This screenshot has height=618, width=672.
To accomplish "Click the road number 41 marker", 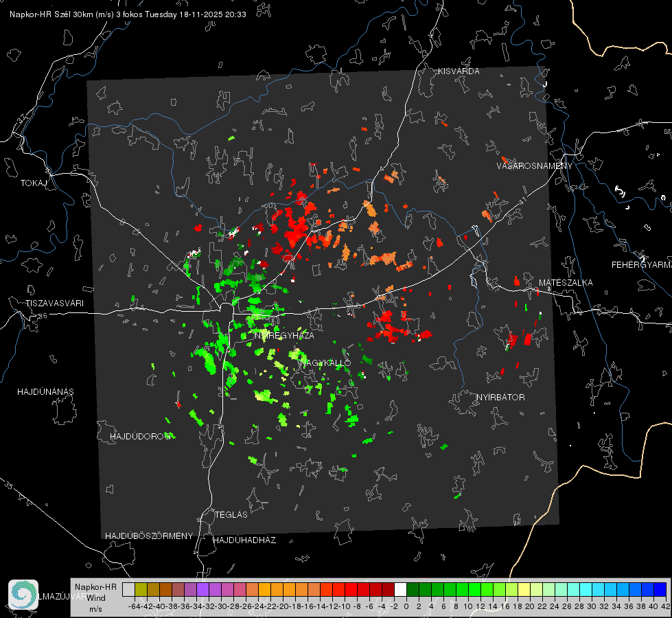I will [x=522, y=201].
